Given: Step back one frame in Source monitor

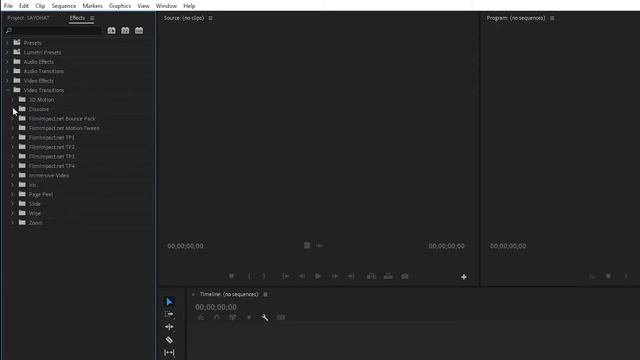Looking at the screenshot, I should (x=302, y=276).
